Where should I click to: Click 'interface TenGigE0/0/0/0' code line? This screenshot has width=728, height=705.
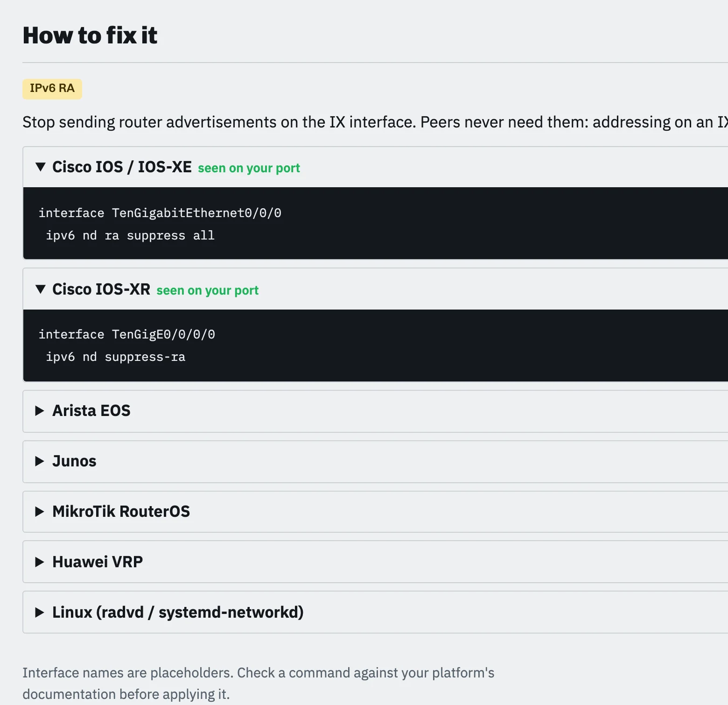pyautogui.click(x=127, y=335)
